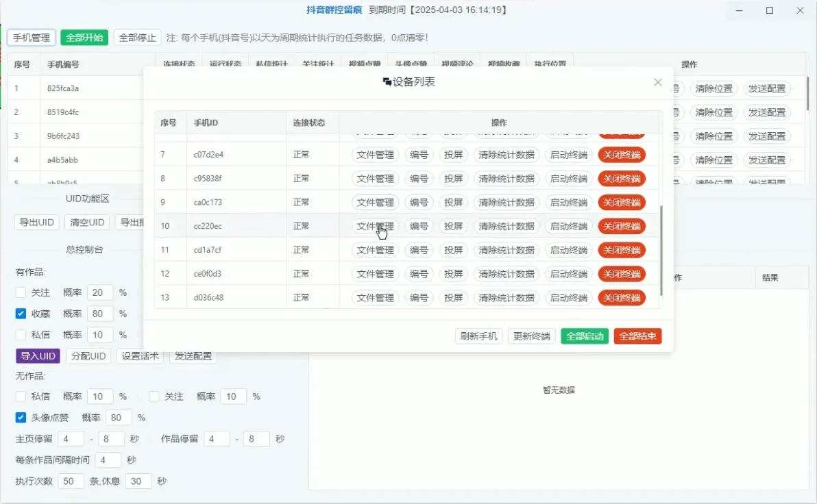Uncheck 收藏 checkbox
The width and height of the screenshot is (817, 504).
(21, 314)
